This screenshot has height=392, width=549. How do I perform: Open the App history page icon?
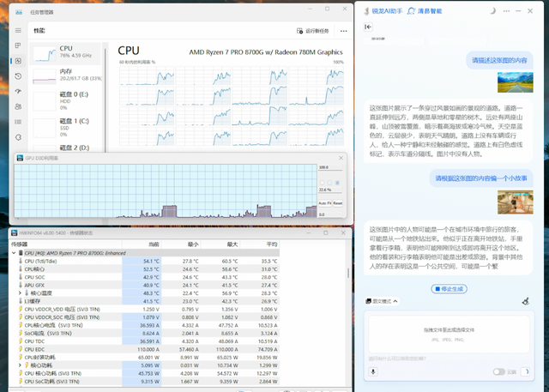point(18,76)
